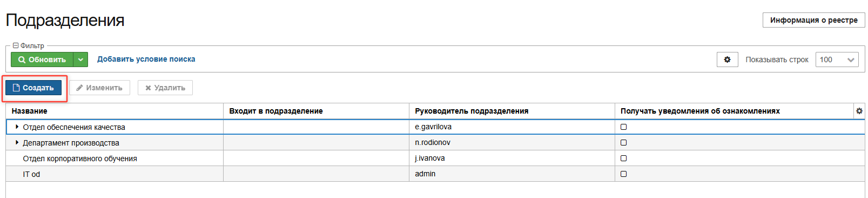The height and width of the screenshot is (198, 868).
Task: Expand the Департамент производства row
Action: pyautogui.click(x=17, y=142)
